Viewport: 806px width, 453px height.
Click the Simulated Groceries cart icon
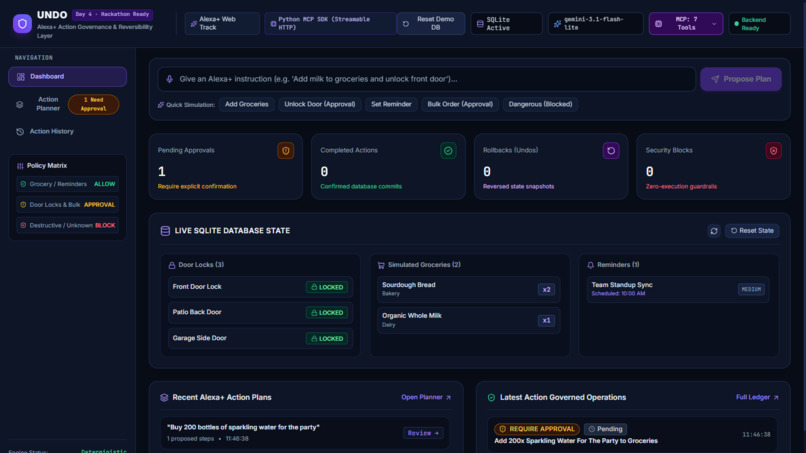click(x=381, y=265)
